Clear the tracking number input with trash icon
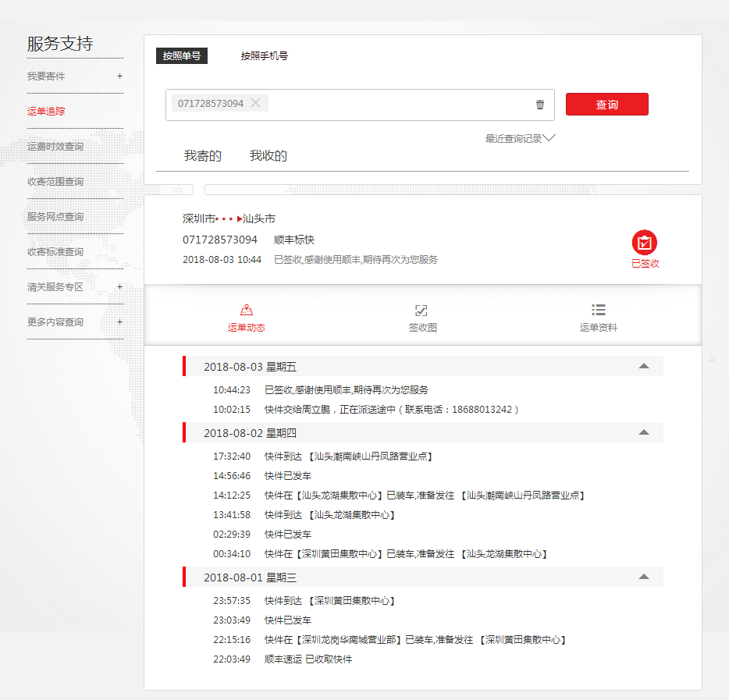Screen dimensions: 729x700 [540, 105]
